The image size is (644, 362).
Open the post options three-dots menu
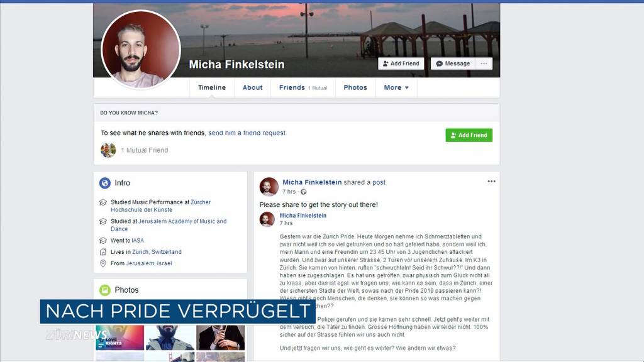(491, 182)
